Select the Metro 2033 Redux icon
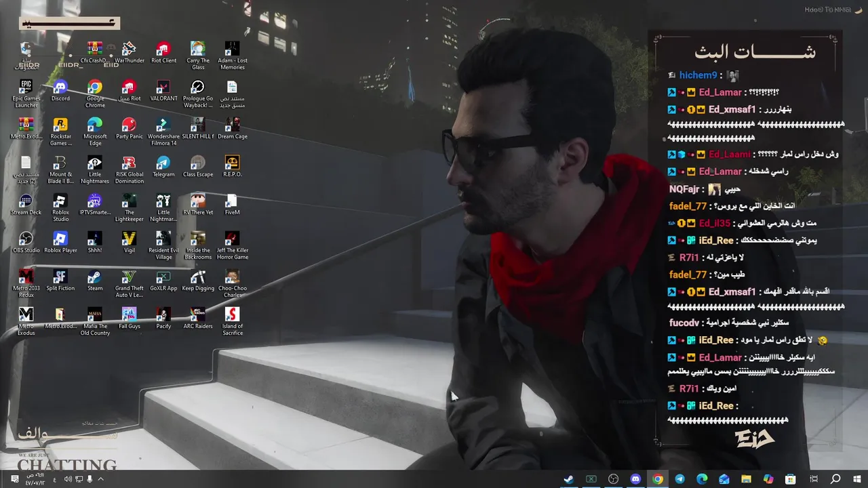868x488 pixels. (26, 283)
